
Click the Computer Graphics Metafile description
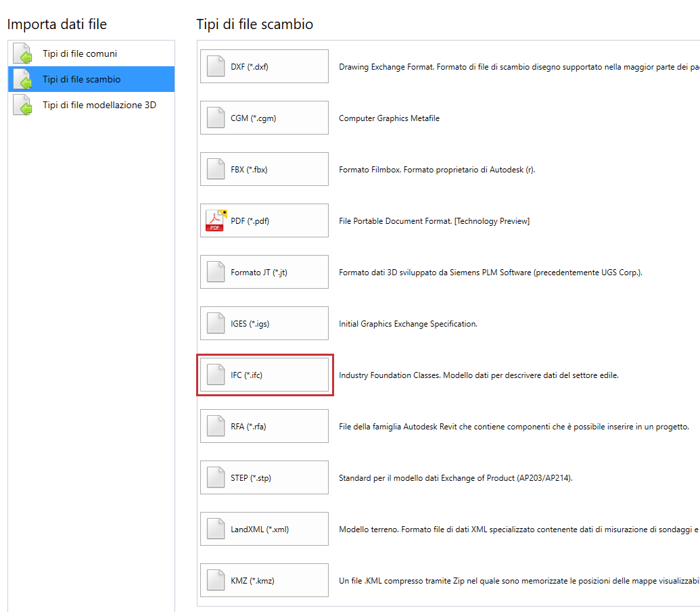[x=389, y=118]
